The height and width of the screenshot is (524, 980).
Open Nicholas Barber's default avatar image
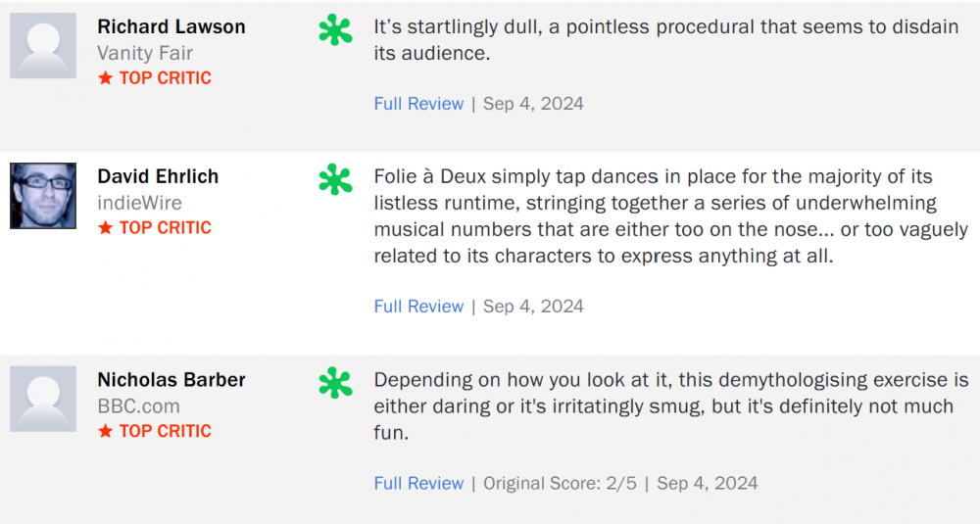[43, 399]
